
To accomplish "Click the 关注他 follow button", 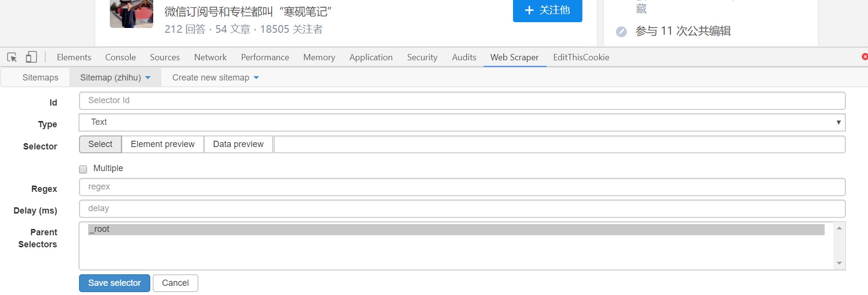I will point(547,10).
